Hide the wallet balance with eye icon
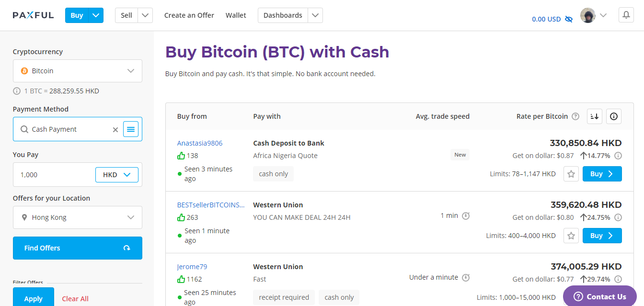Image resolution: width=644 pixels, height=306 pixels. 569,19
